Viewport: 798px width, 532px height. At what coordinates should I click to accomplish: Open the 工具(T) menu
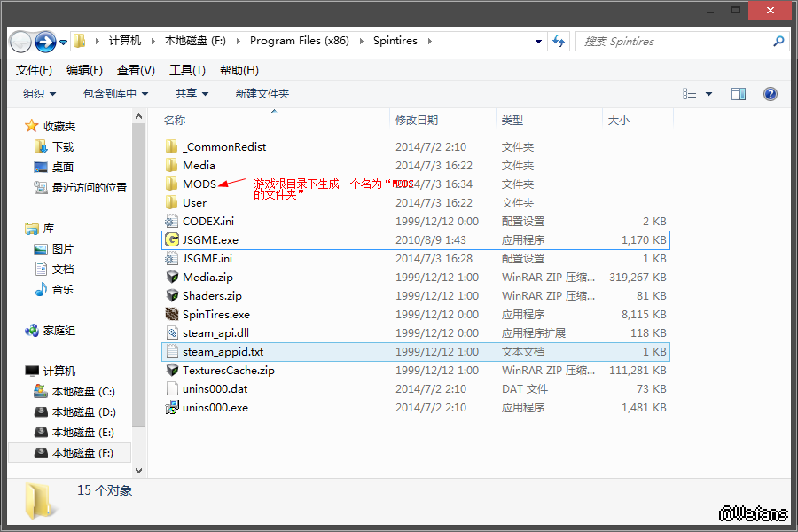click(x=187, y=70)
